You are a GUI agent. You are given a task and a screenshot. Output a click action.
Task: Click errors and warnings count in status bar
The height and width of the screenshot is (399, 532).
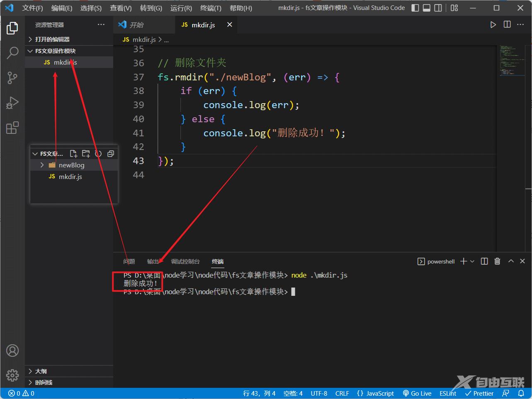click(x=22, y=394)
